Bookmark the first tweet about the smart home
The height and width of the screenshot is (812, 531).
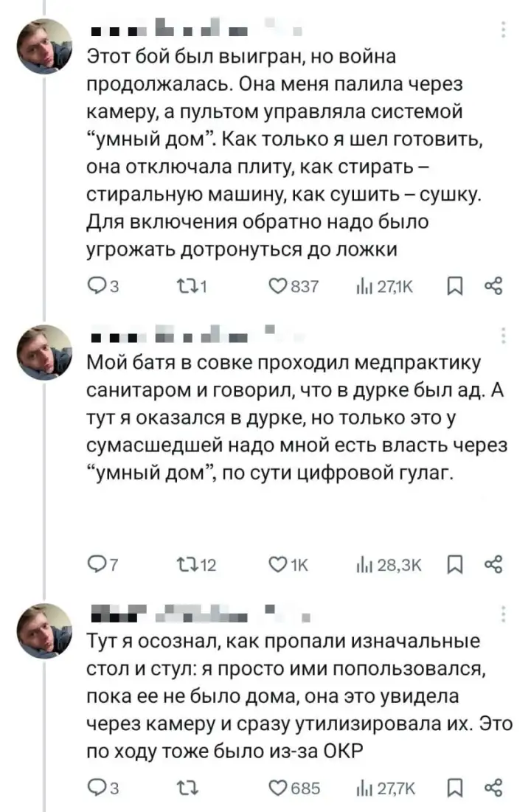(x=455, y=287)
